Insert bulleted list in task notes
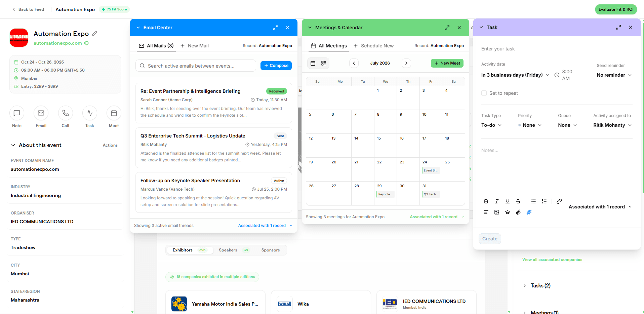Viewport: 644px width, 314px height. pos(533,201)
